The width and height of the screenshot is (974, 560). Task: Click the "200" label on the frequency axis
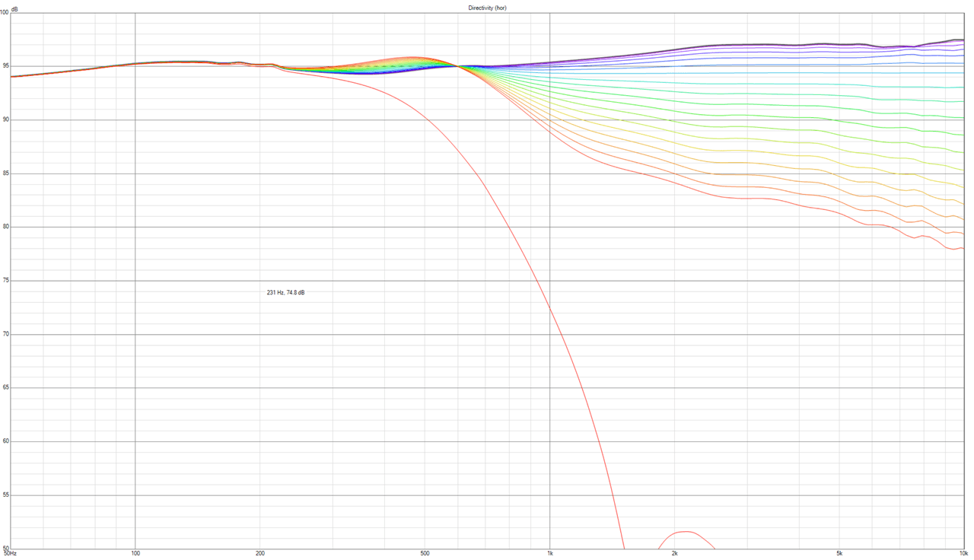pyautogui.click(x=260, y=554)
